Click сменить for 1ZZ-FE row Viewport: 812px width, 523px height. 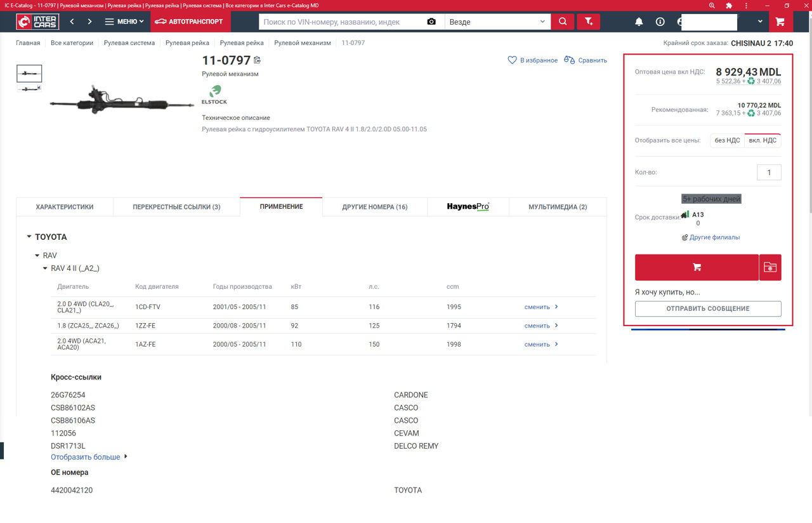(541, 326)
